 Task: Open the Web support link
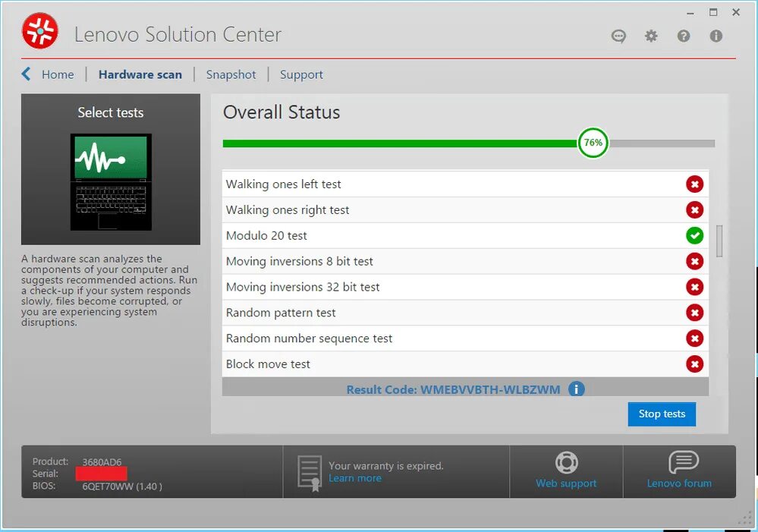566,483
